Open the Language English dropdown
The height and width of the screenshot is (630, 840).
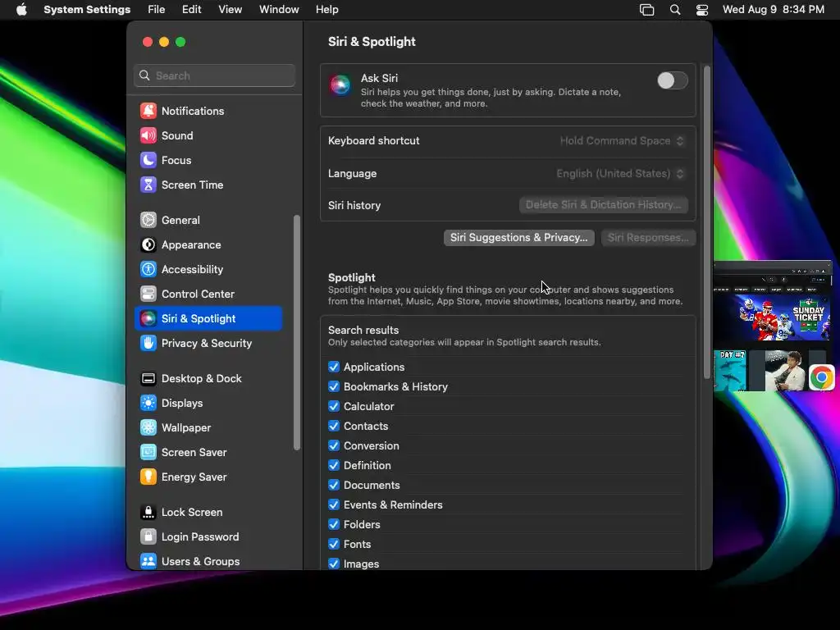click(620, 174)
